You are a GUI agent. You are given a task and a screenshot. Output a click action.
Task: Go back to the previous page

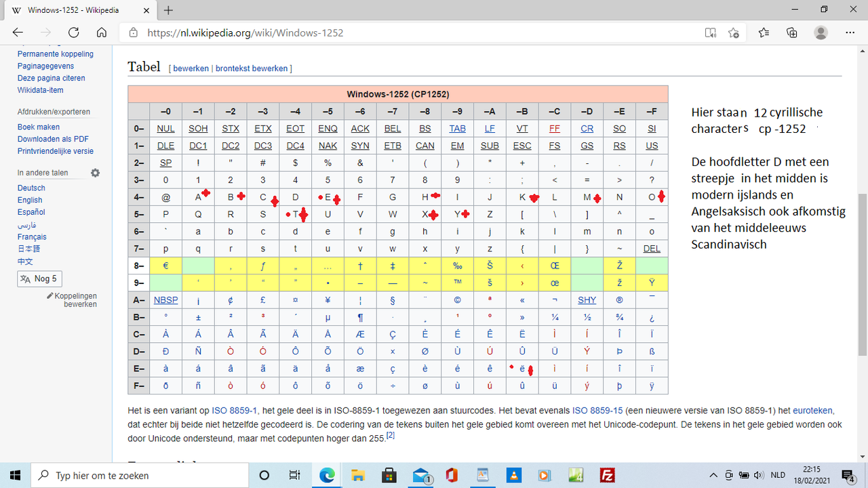point(18,33)
